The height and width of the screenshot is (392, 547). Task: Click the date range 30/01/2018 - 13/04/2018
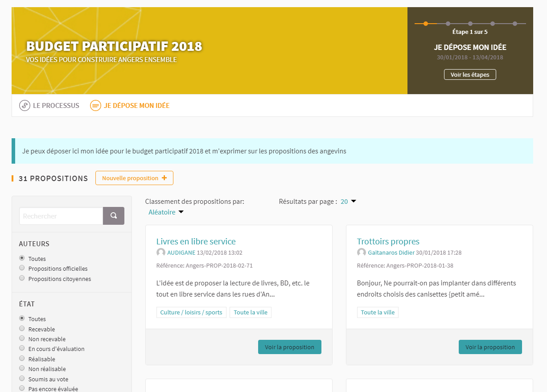coord(470,57)
